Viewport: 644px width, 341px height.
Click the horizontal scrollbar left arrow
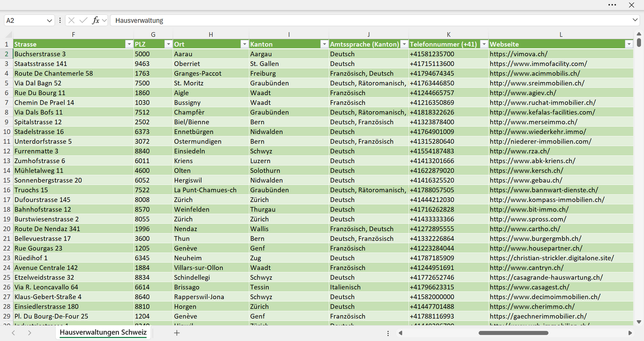pos(400,333)
